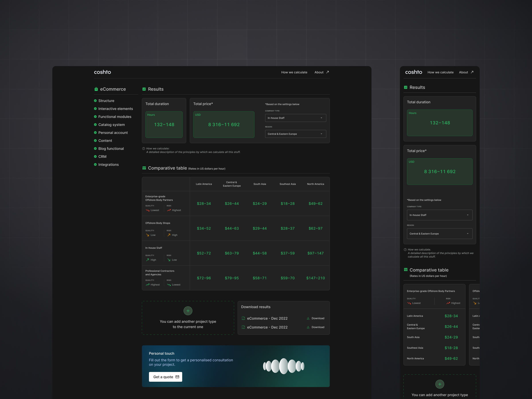Click the Get a quote button
The image size is (532, 399).
pyautogui.click(x=165, y=377)
